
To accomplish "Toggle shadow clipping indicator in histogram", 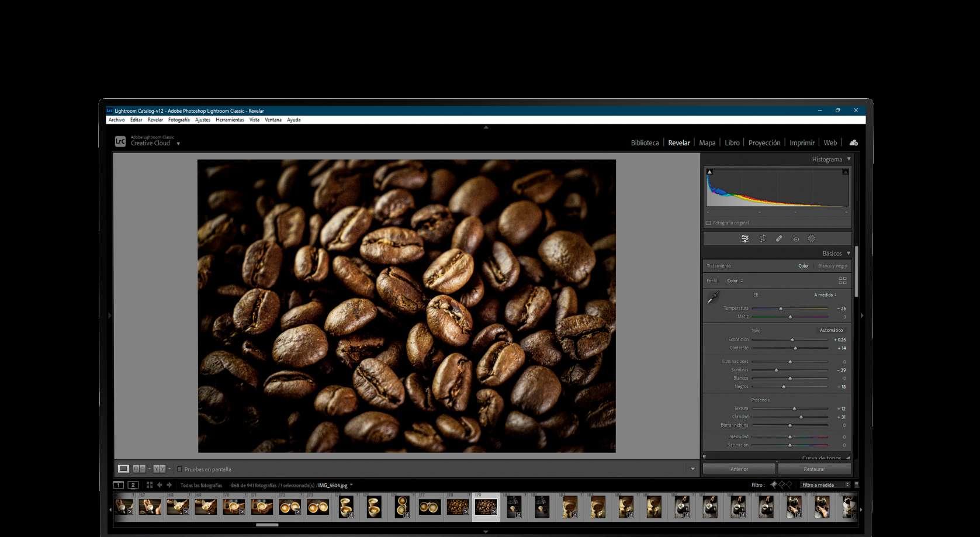I will [x=709, y=172].
